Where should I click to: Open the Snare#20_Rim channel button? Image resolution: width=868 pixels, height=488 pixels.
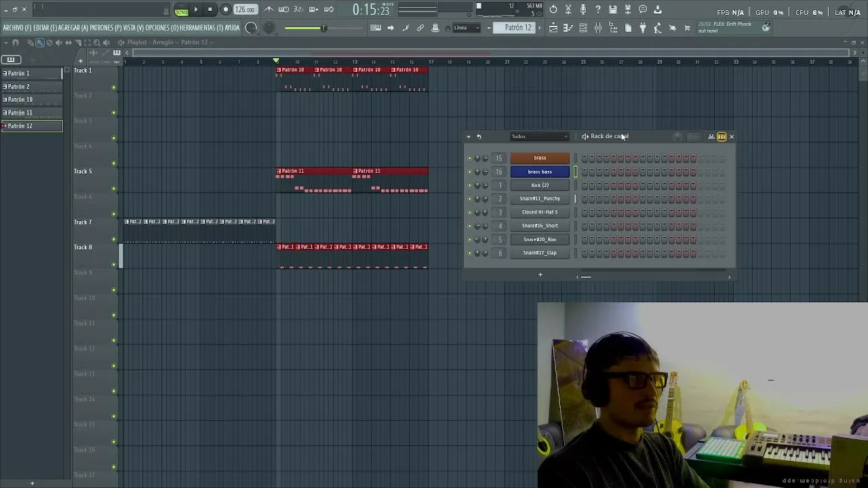pyautogui.click(x=540, y=239)
